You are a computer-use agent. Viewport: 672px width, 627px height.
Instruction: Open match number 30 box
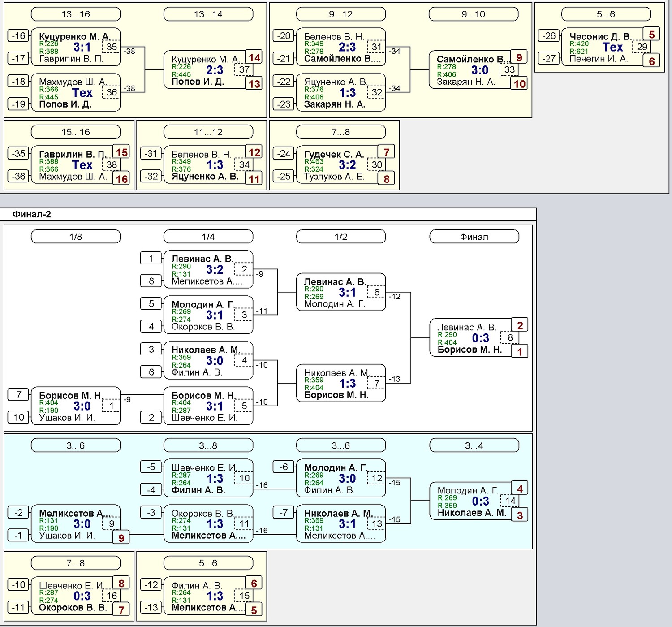pyautogui.click(x=377, y=164)
